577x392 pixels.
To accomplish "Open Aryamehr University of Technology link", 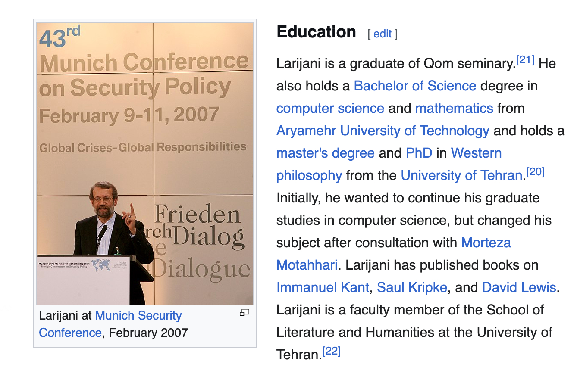I will click(x=383, y=131).
